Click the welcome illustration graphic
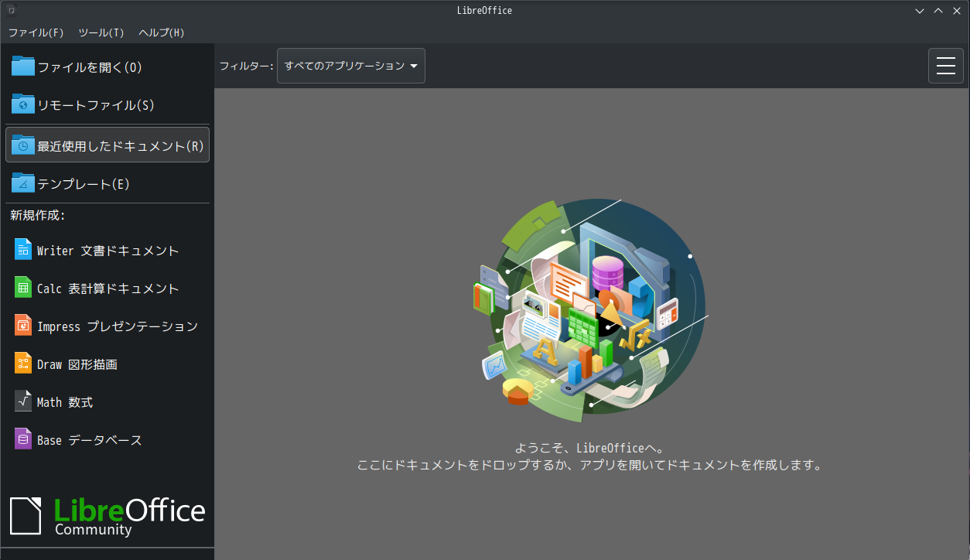The height and width of the screenshot is (560, 970). (589, 309)
